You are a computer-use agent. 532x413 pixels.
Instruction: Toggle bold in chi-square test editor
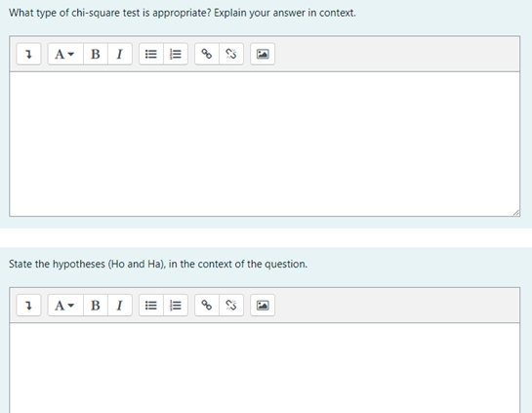[96, 54]
